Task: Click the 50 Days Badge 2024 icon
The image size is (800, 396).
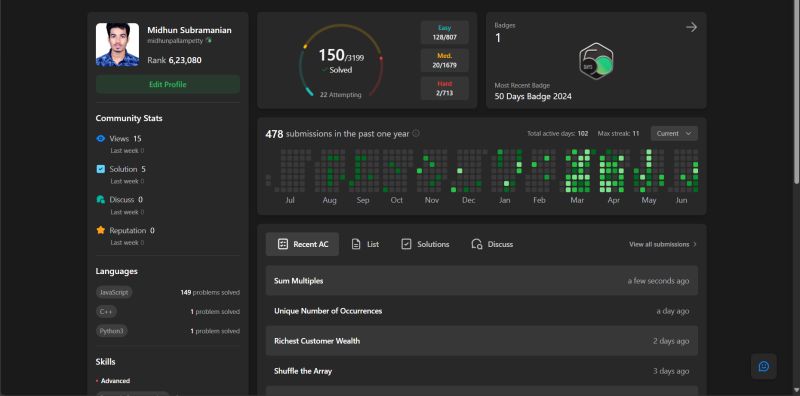Action: click(596, 61)
